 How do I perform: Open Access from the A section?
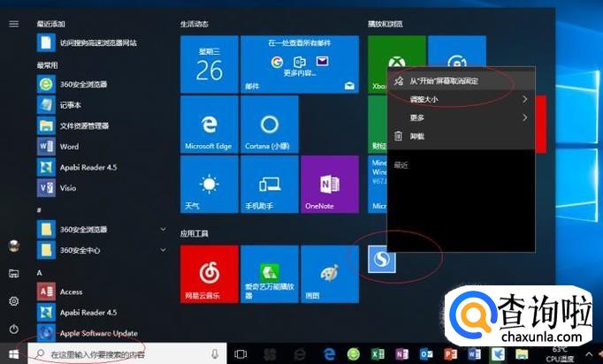[x=102, y=292]
